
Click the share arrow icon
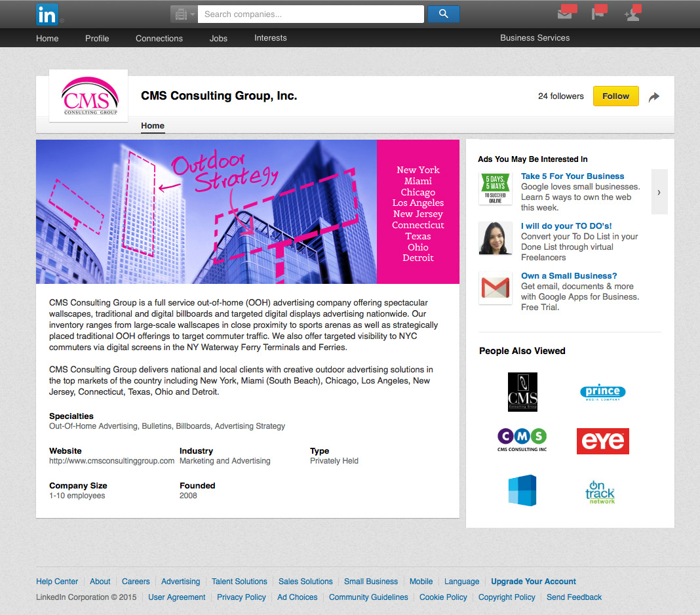tap(654, 96)
